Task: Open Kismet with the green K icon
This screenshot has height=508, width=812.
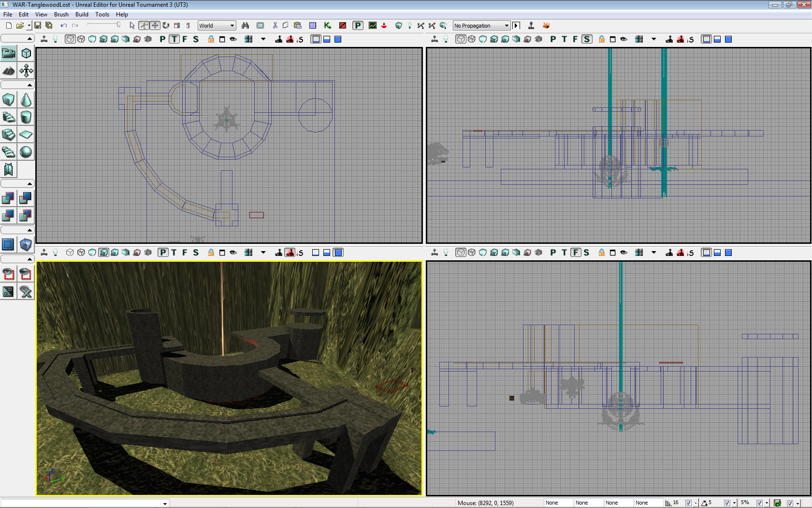Action: tap(328, 26)
